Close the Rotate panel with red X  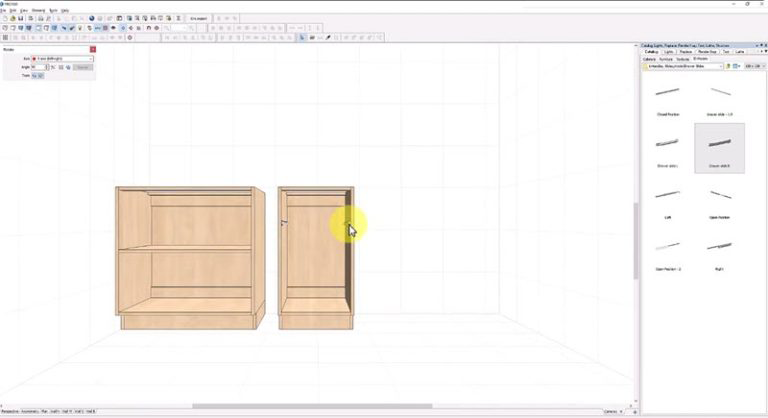pos(93,49)
